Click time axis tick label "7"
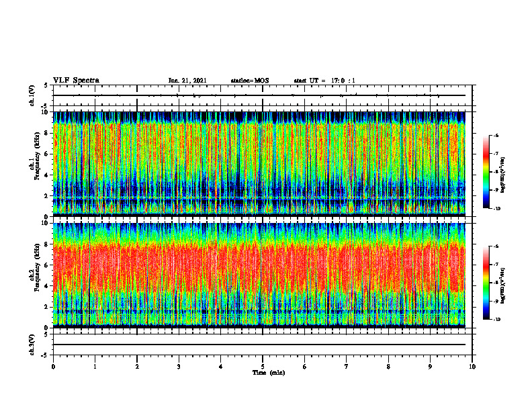Screen dimensions: 532x411 click(347, 367)
